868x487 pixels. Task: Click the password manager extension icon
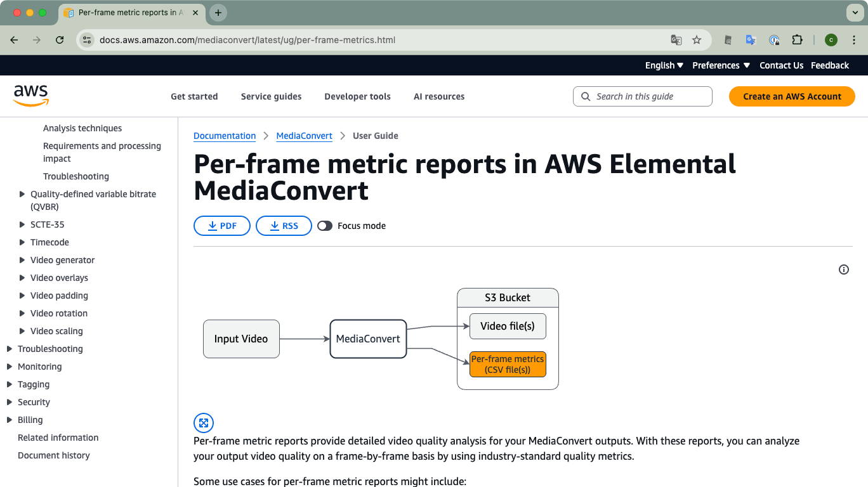(x=774, y=40)
